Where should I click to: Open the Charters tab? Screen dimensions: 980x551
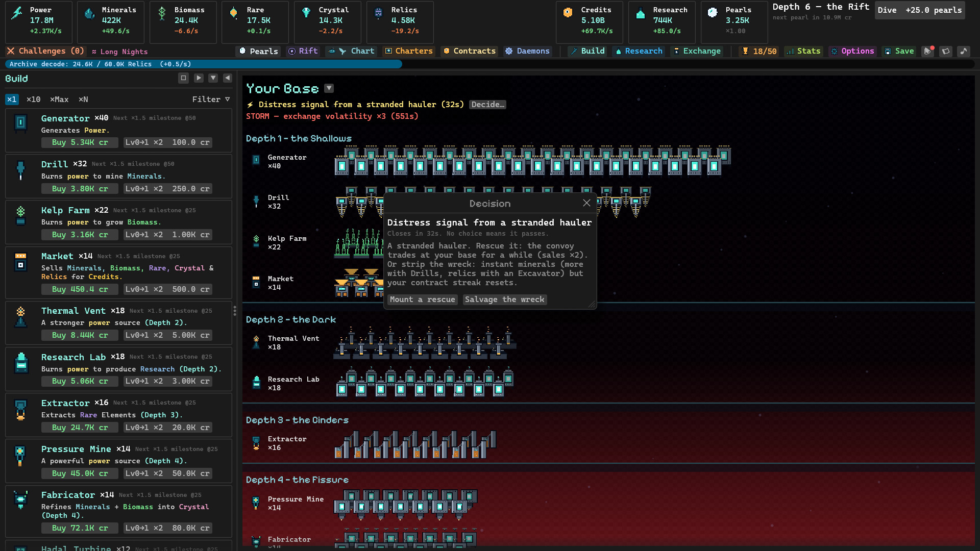click(x=408, y=51)
